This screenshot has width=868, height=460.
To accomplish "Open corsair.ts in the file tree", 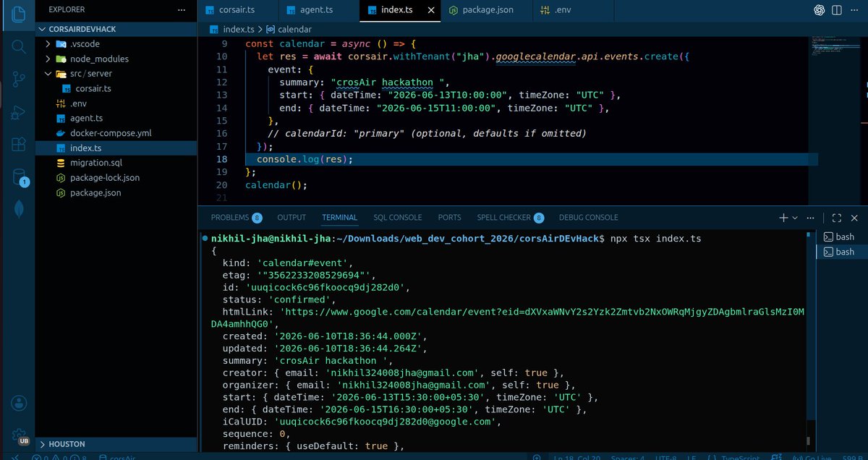I will (116, 88).
